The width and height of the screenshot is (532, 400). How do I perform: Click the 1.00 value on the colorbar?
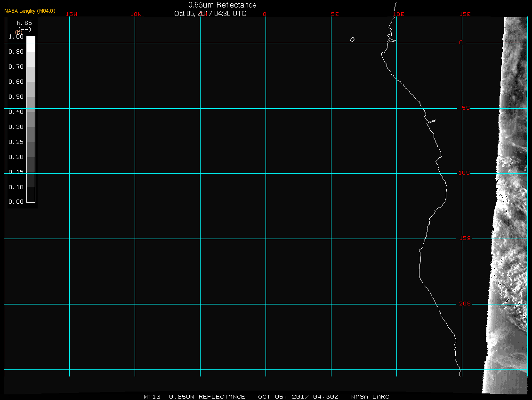16,37
